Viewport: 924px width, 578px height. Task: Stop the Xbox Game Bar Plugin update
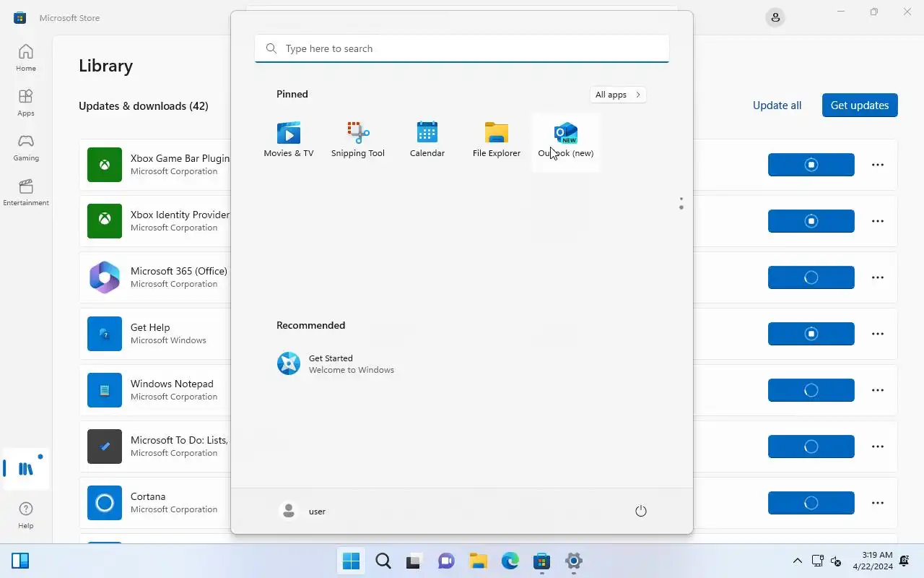pyautogui.click(x=811, y=165)
